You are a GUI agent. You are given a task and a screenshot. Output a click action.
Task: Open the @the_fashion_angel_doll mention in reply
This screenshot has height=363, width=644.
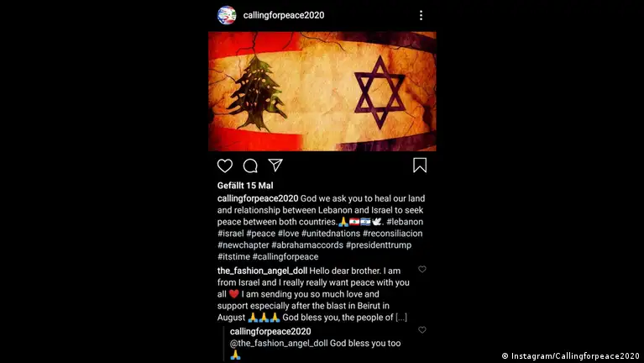[279, 344]
